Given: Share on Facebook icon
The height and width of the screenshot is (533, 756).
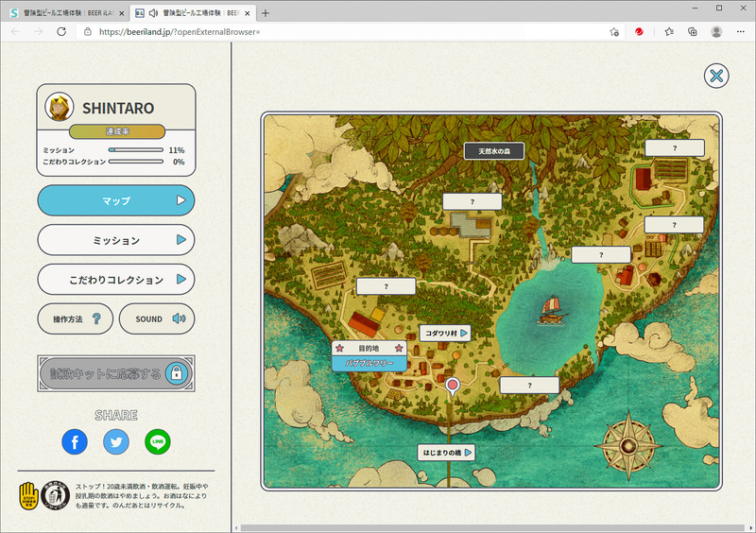Looking at the screenshot, I should pyautogui.click(x=75, y=442).
